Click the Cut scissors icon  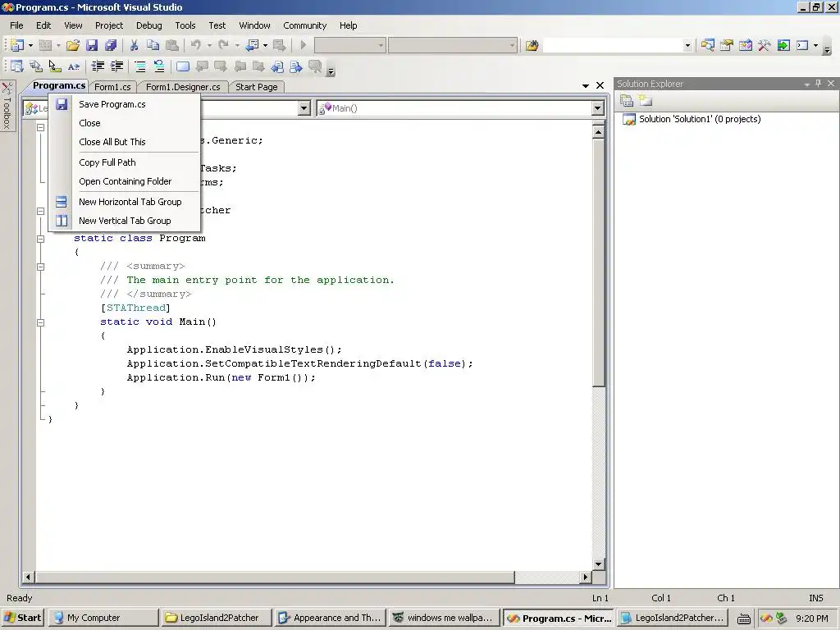134,46
